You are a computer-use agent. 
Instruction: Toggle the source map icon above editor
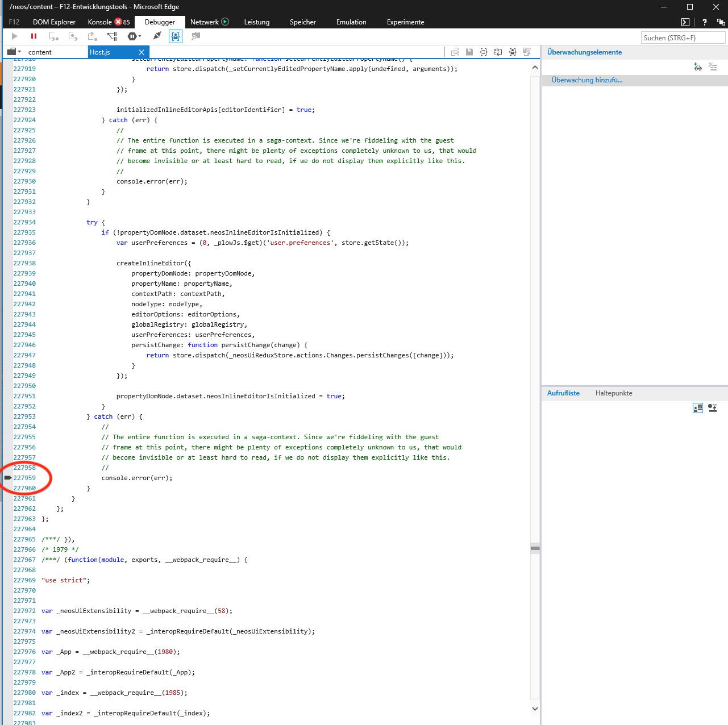[527, 52]
